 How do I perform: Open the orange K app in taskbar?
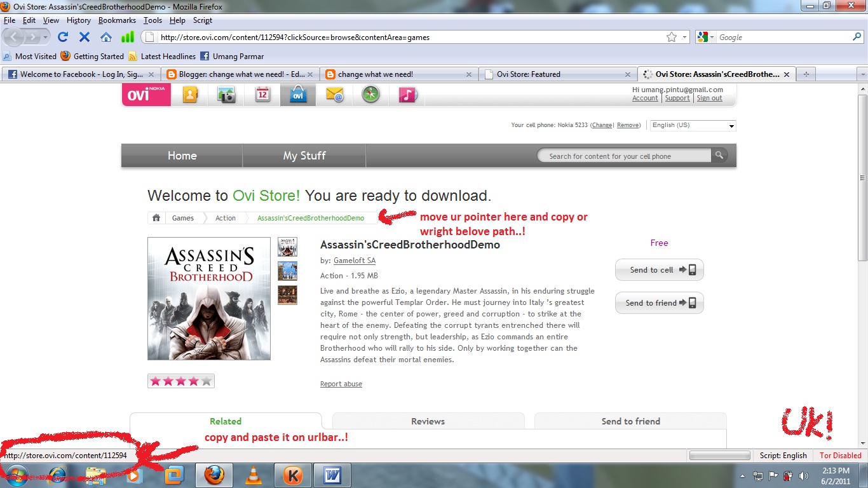pyautogui.click(x=292, y=475)
